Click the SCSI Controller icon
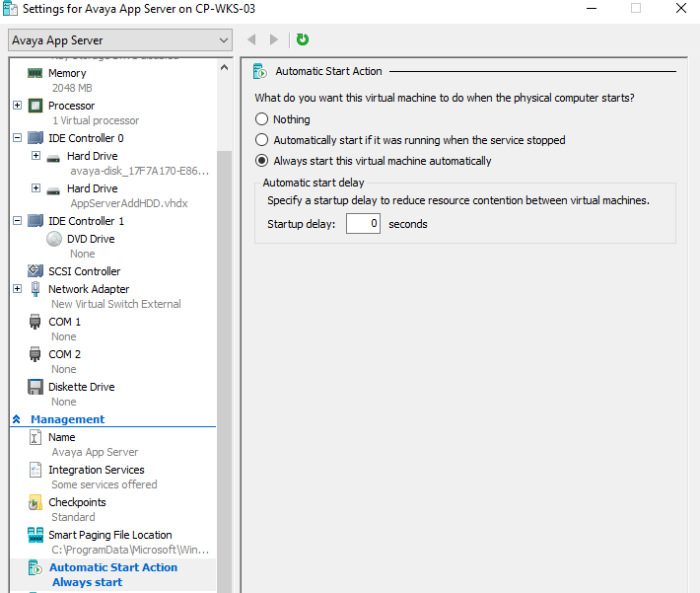Viewport: 700px width, 593px height. tap(35, 270)
